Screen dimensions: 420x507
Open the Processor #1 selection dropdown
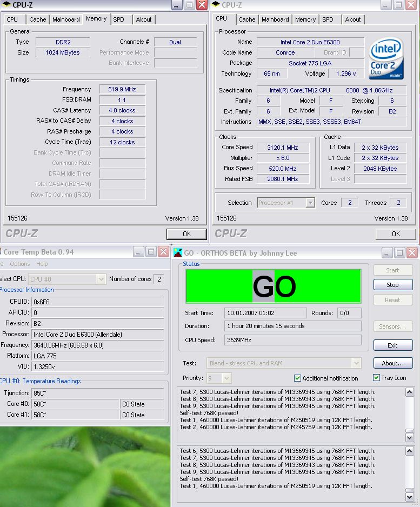310,203
